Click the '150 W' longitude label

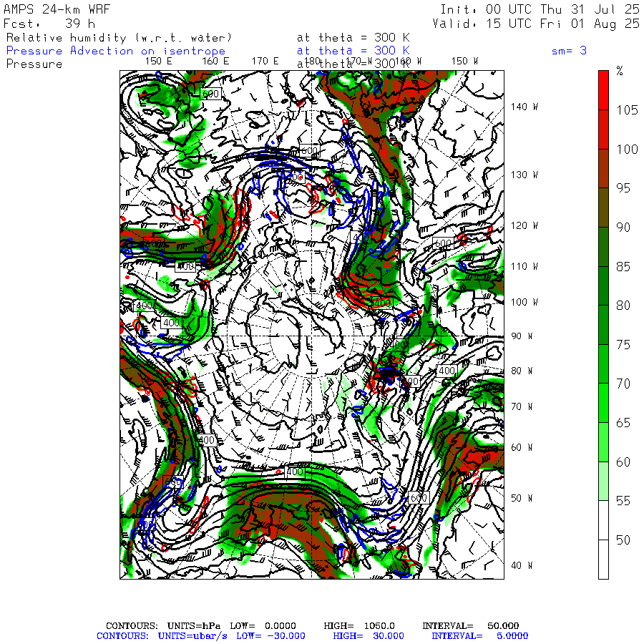point(464,62)
